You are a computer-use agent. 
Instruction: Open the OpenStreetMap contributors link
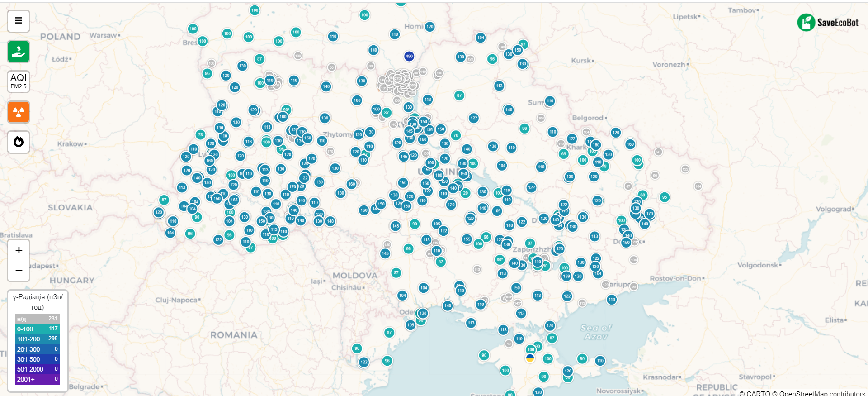point(822,393)
